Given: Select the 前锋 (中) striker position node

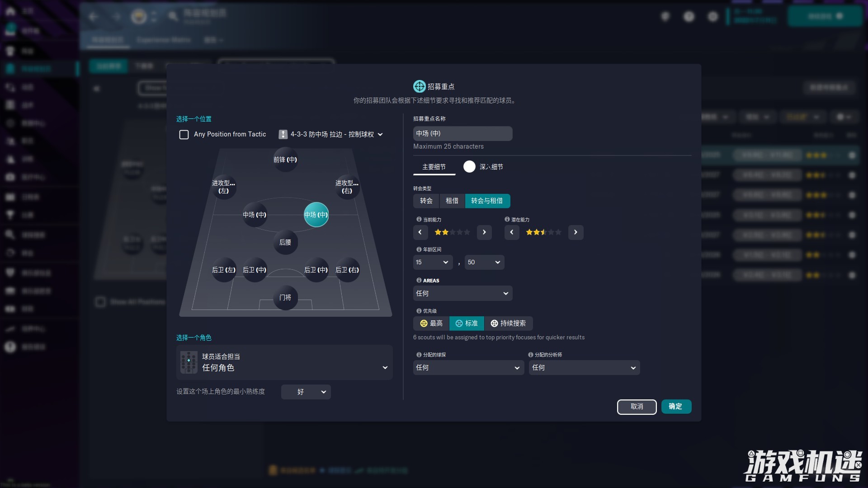Looking at the screenshot, I should point(285,160).
